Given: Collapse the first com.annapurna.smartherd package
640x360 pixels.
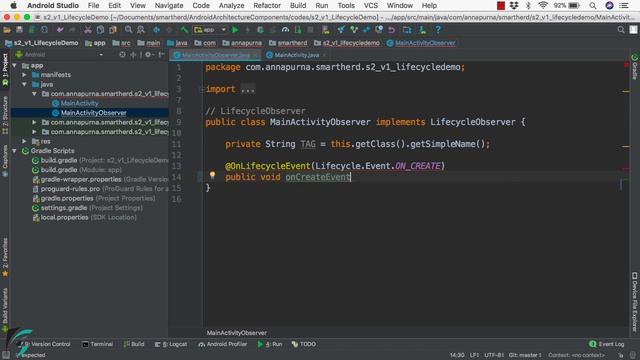Looking at the screenshot, I should 34,94.
